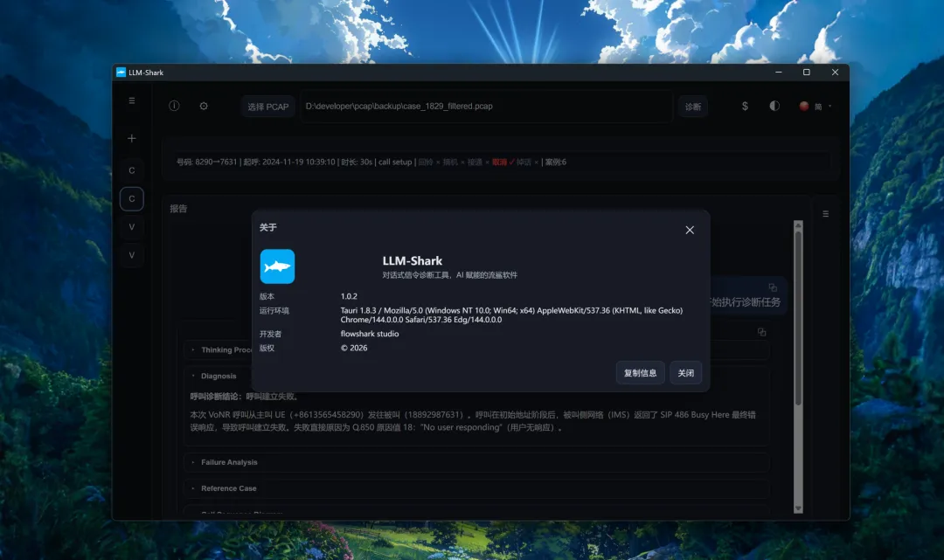Select the highlighted C session in sidebar
This screenshot has width=944, height=560.
point(132,198)
